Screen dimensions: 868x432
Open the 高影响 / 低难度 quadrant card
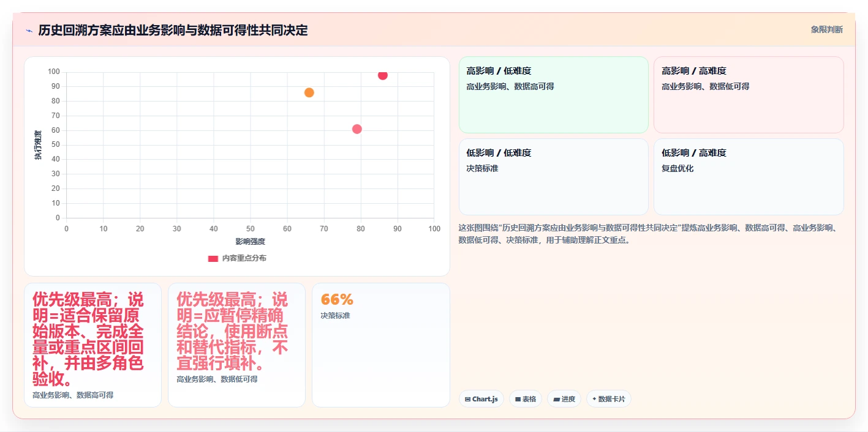click(554, 95)
